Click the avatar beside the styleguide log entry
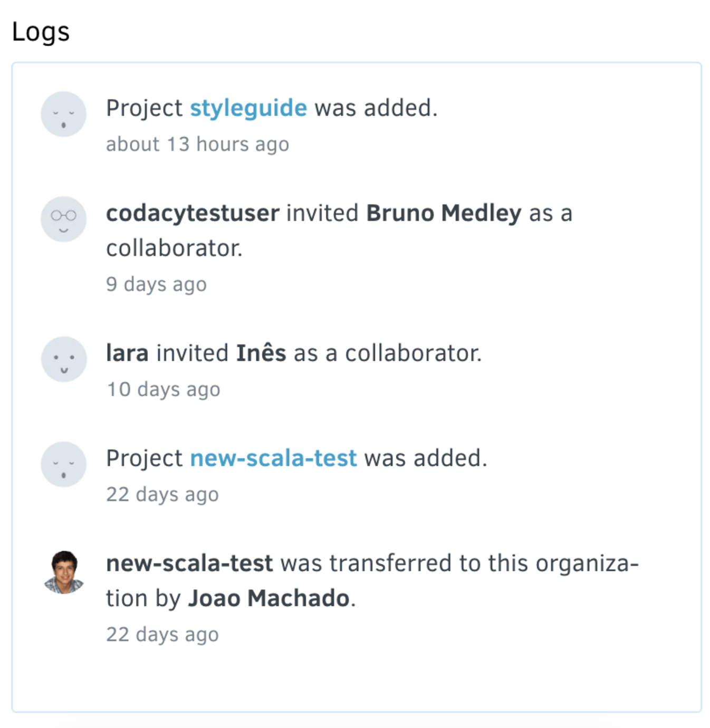Viewport: 710px width, 728px height. (x=64, y=114)
